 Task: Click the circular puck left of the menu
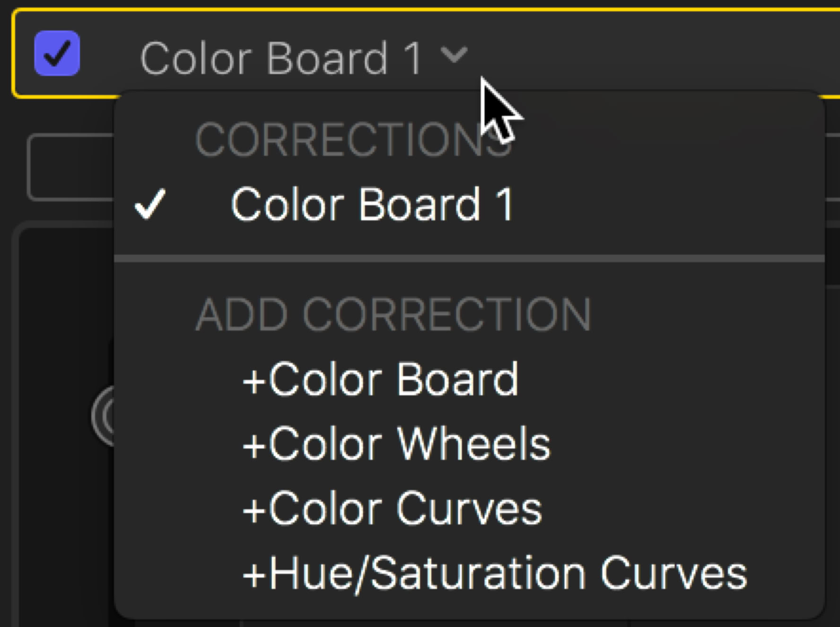(x=104, y=416)
